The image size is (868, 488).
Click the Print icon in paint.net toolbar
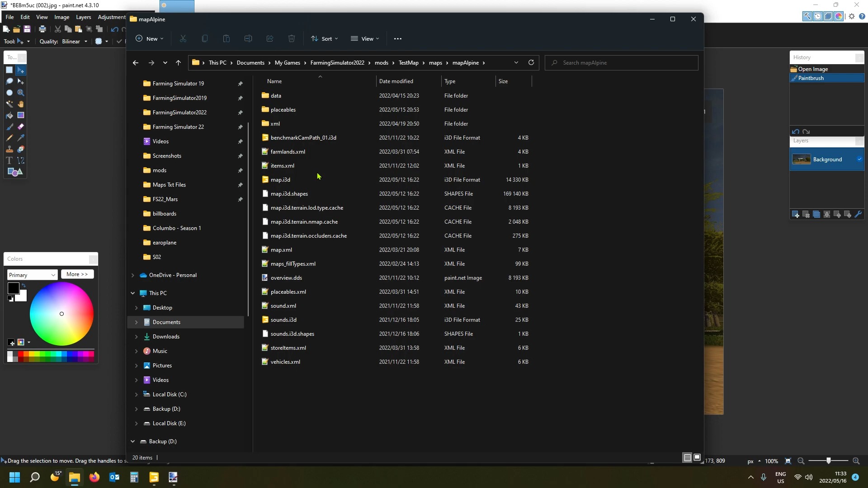pos(42,29)
